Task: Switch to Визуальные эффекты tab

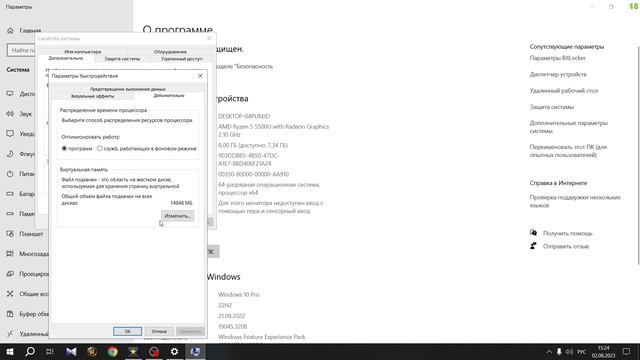Action: click(93, 96)
